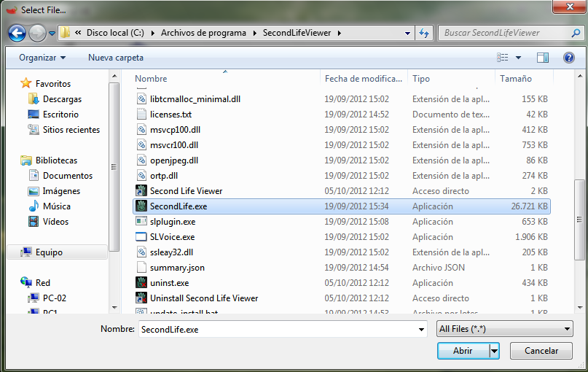588x372 pixels.
Task: Open the Nombre filename dropdown arrow
Action: click(x=421, y=330)
